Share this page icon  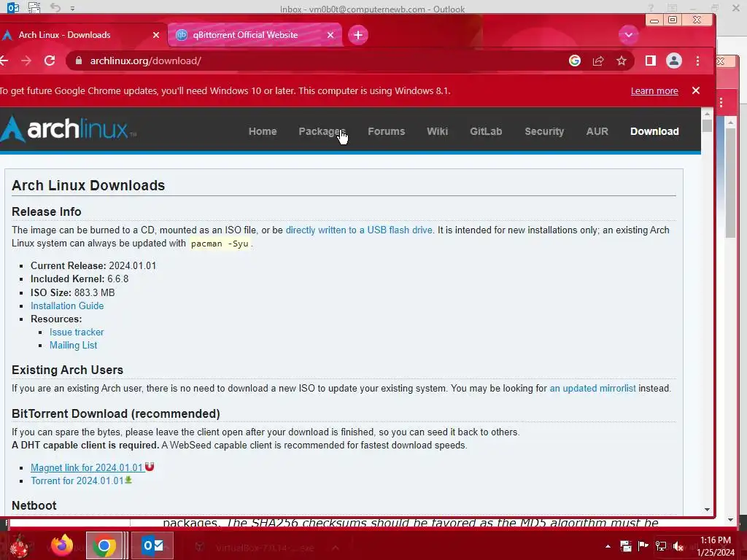point(598,61)
